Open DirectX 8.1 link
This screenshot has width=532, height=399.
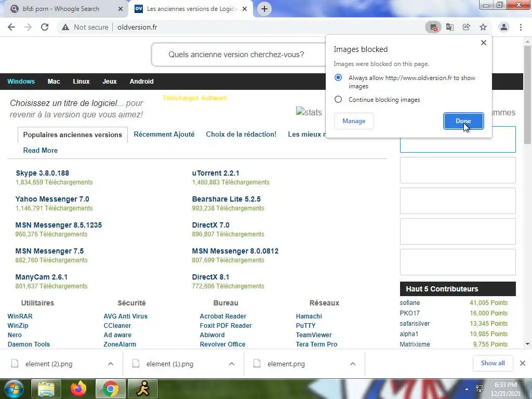pos(210,277)
